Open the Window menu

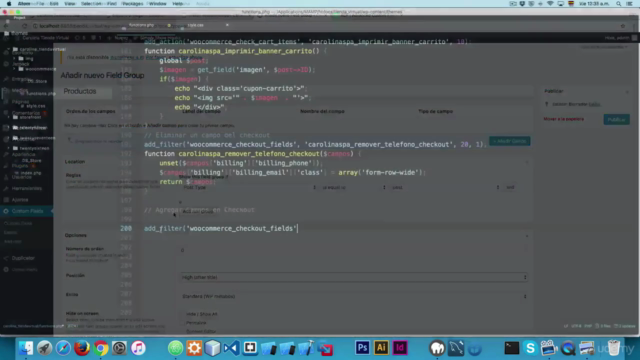click(x=158, y=4)
